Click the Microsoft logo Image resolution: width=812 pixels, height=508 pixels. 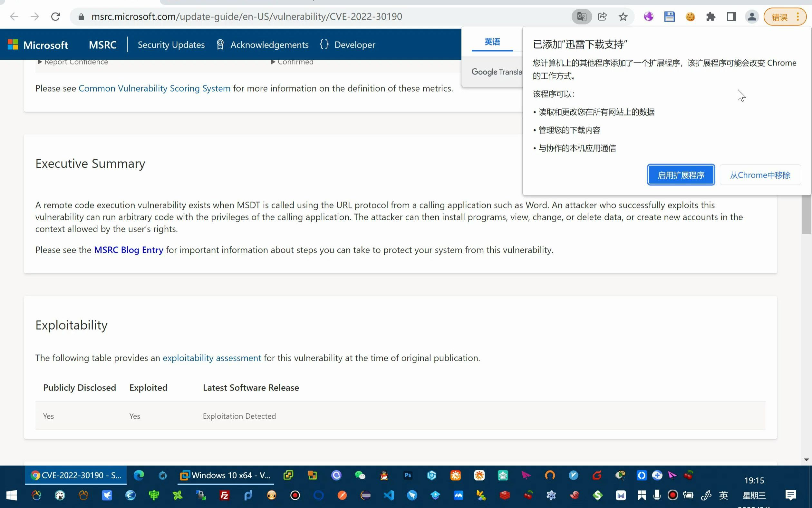point(38,45)
